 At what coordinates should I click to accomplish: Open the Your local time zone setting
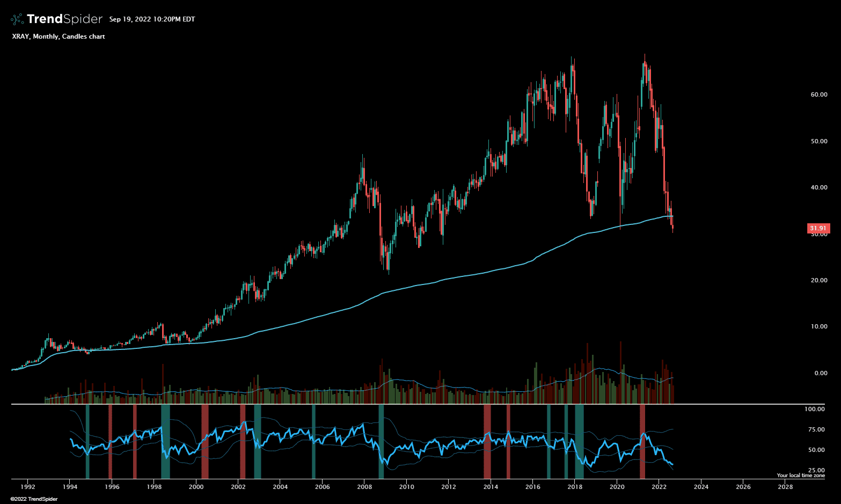pos(801,476)
